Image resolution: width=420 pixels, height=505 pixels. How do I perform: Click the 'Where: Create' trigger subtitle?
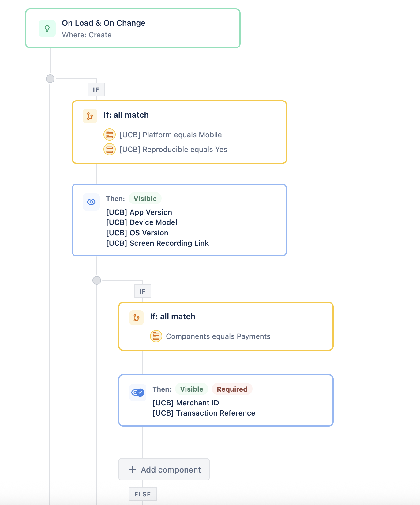pos(87,35)
